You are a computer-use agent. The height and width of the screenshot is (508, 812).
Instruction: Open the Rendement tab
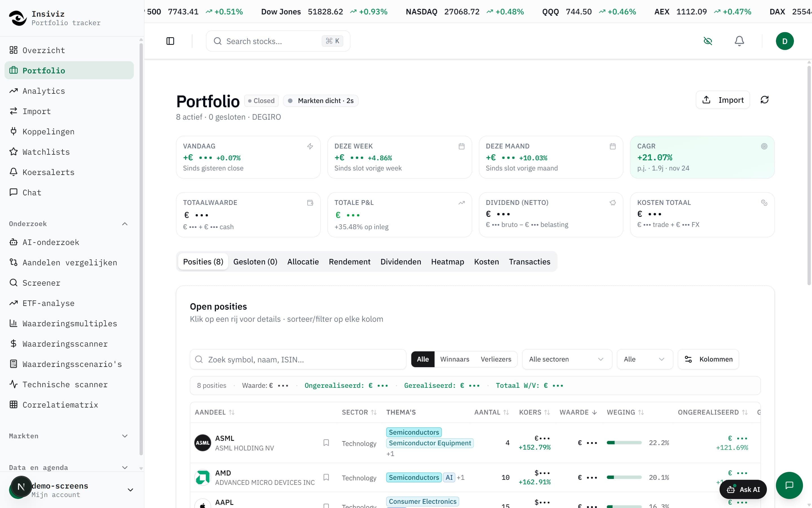coord(349,261)
